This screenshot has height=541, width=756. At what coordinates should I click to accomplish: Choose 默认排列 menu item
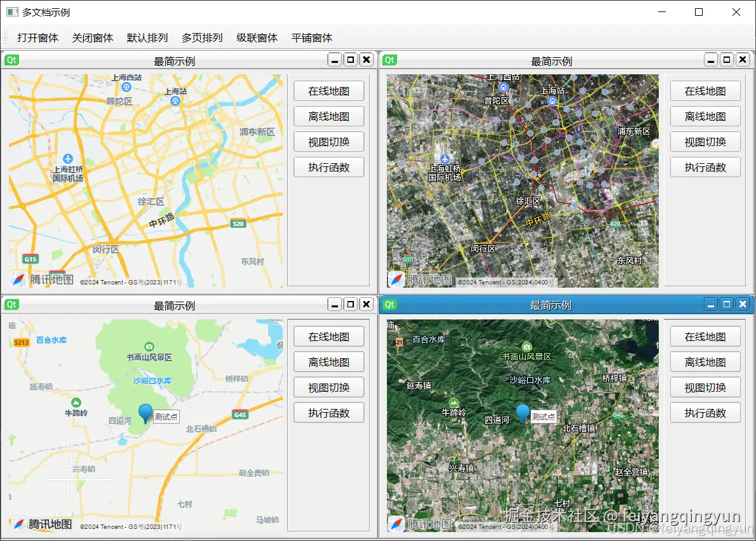(147, 37)
